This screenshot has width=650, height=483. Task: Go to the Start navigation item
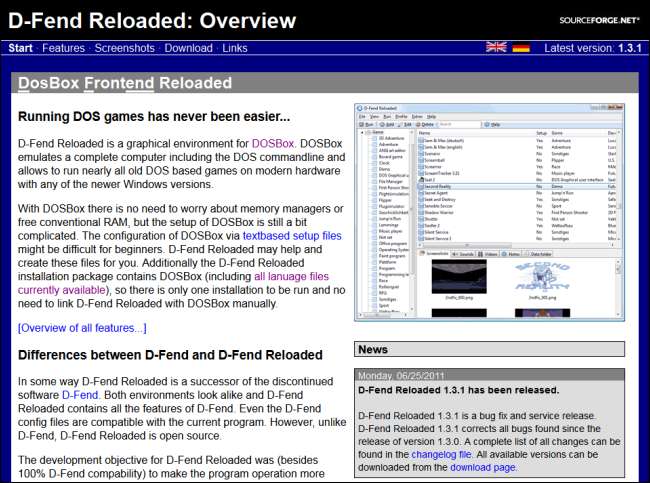point(20,48)
